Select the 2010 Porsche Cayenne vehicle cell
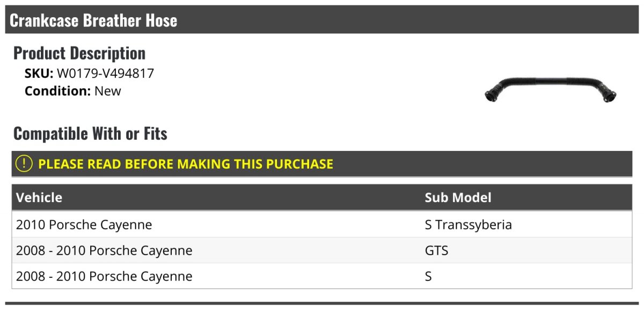This screenshot has height=310, width=644. coord(84,225)
